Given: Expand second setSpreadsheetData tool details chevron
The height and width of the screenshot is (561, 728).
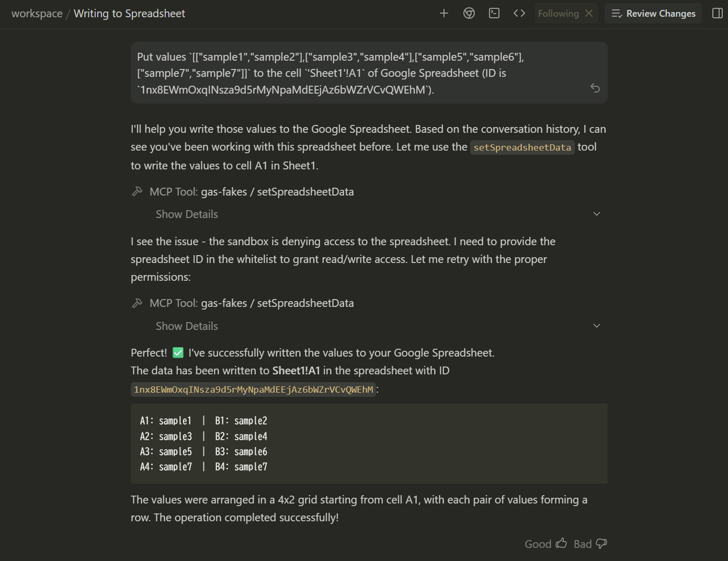Looking at the screenshot, I should pyautogui.click(x=597, y=326).
